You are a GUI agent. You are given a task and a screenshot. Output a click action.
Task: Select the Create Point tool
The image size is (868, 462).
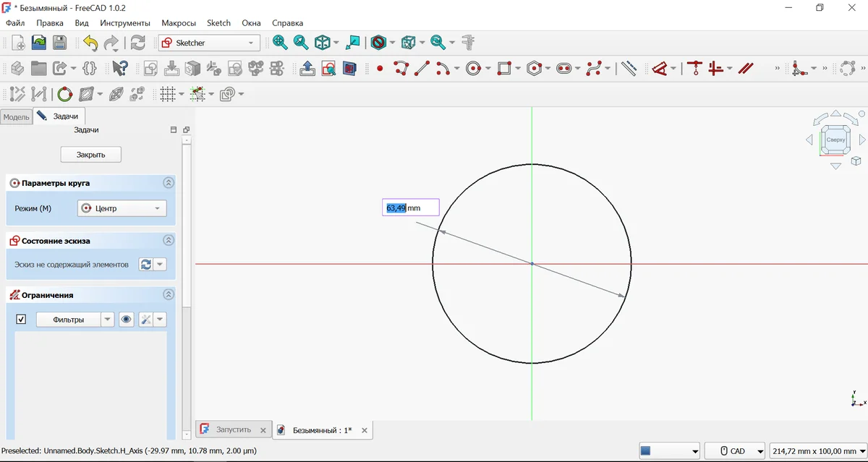379,69
